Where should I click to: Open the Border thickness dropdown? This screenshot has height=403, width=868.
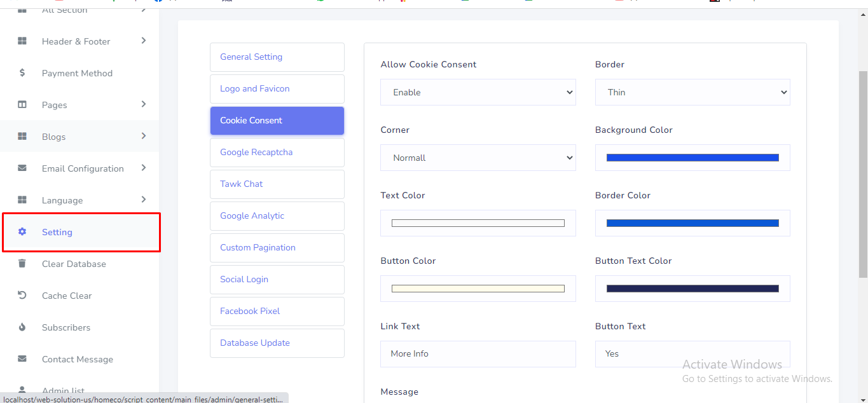(x=692, y=92)
